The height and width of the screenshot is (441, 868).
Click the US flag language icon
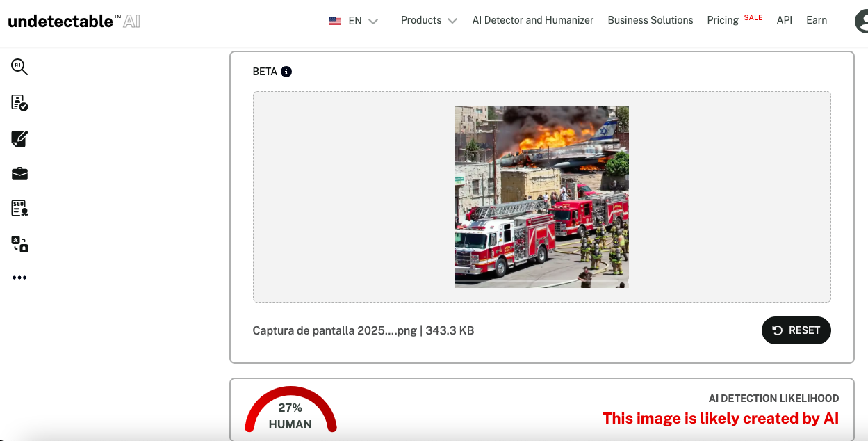(x=335, y=21)
